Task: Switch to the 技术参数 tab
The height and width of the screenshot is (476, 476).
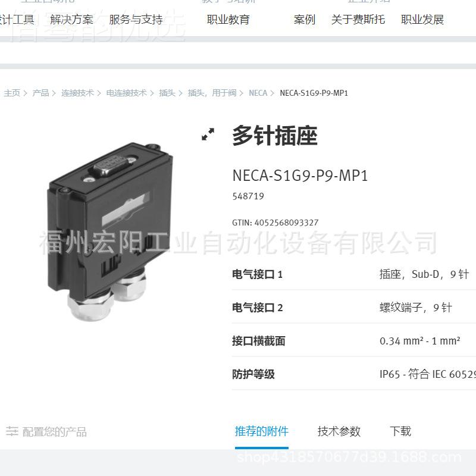Action: (339, 431)
